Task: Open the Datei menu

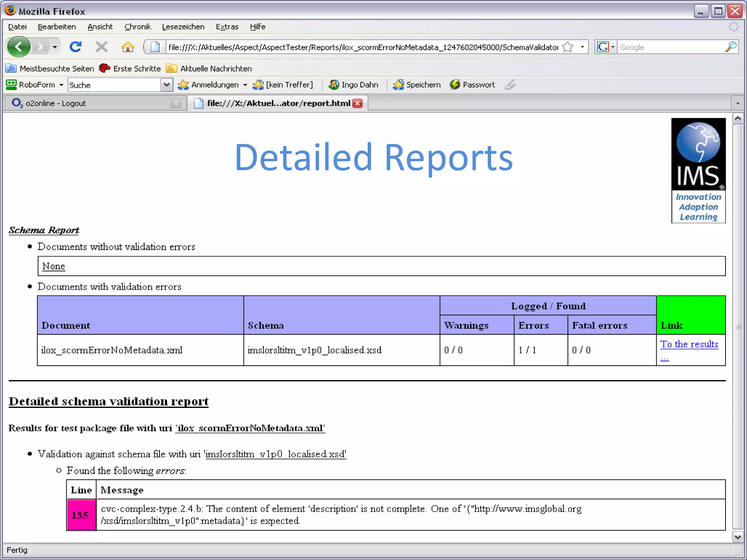Action: [x=17, y=27]
